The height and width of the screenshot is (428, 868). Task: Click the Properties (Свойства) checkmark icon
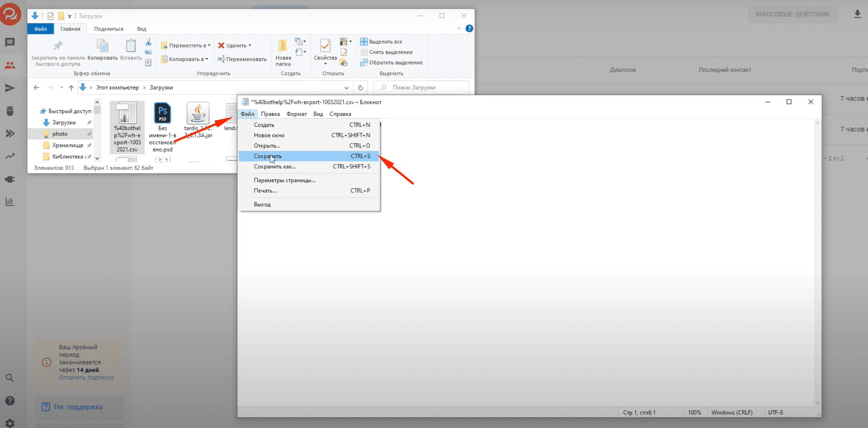pyautogui.click(x=325, y=46)
